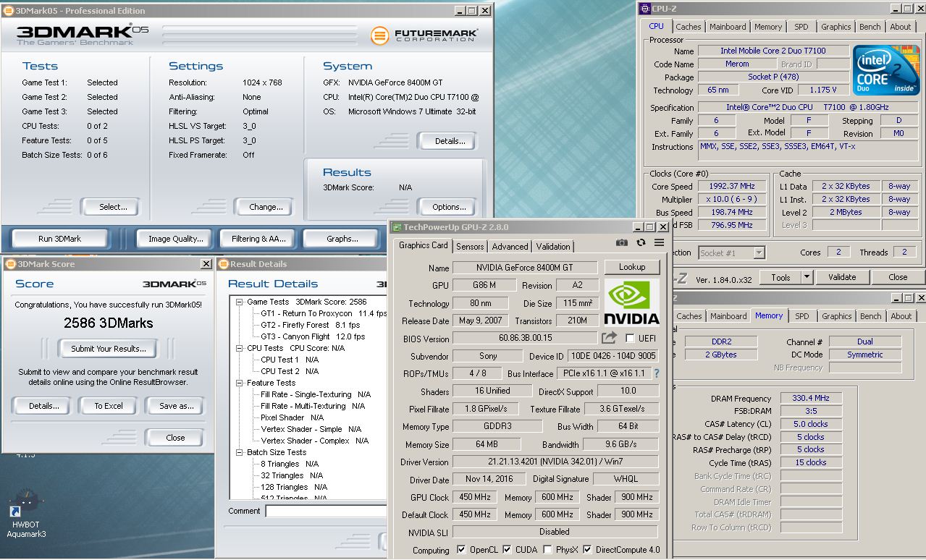Switch to Mainboard tab in top CPU-Z

728,27
